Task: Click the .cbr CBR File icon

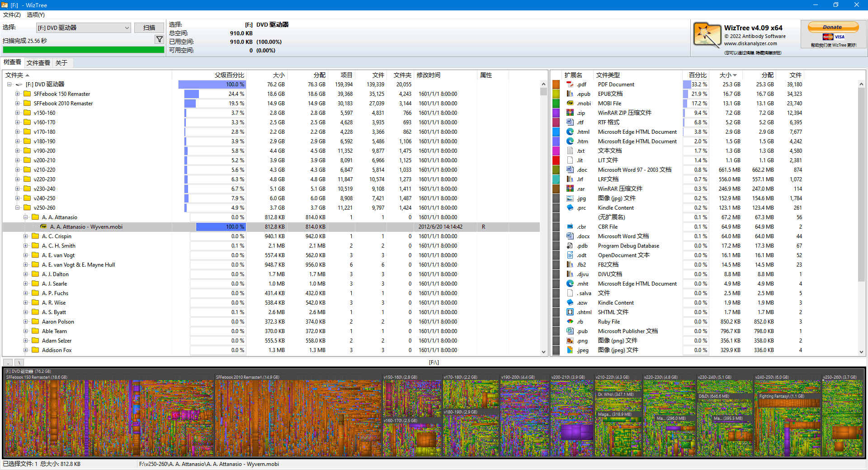Action: coord(570,227)
